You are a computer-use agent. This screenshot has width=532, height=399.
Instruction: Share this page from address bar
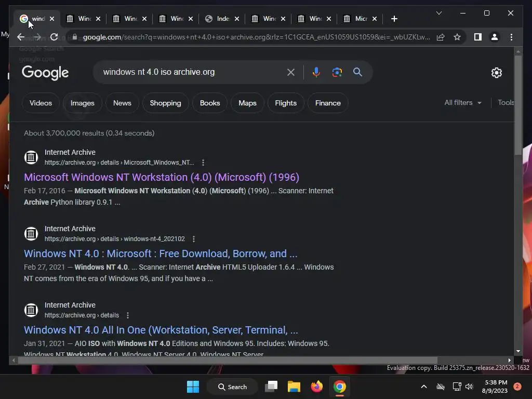coord(441,37)
